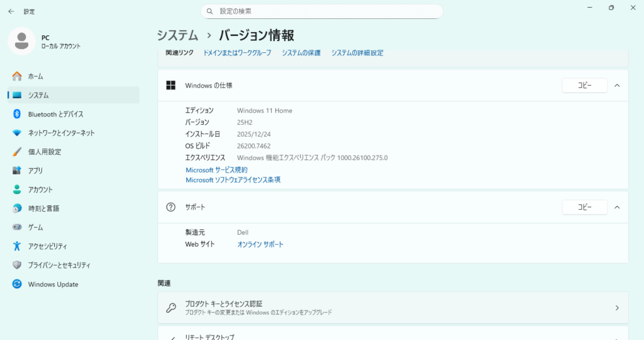644x340 pixels.
Task: Select the ネットワークとインターネット icon
Action: [17, 133]
